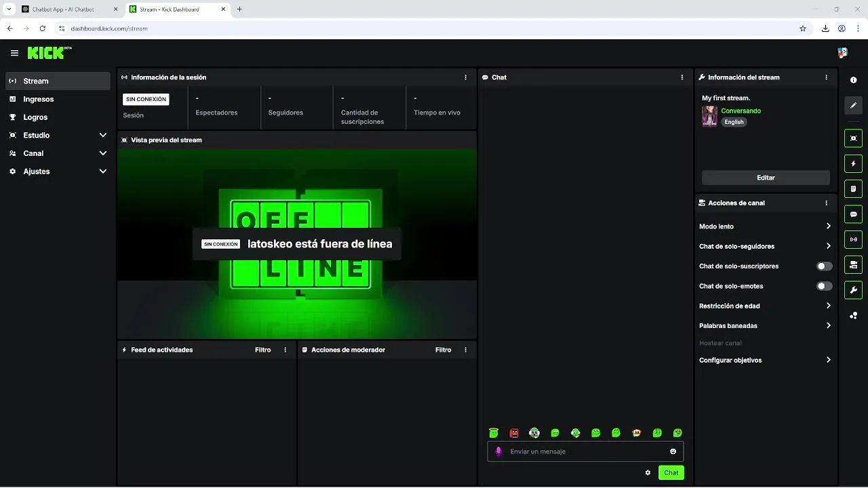Toggle the chat bubble icon in the right sidebar

click(853, 214)
